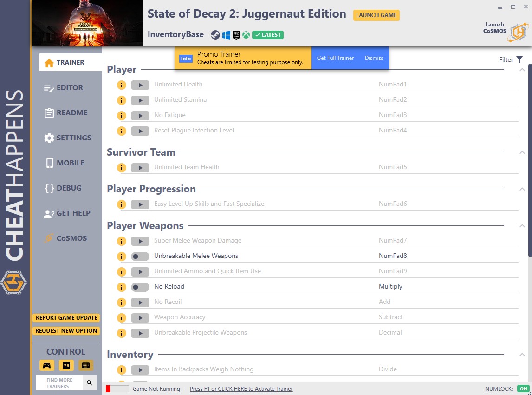Select keyboard control icon
532x395 pixels.
86,365
